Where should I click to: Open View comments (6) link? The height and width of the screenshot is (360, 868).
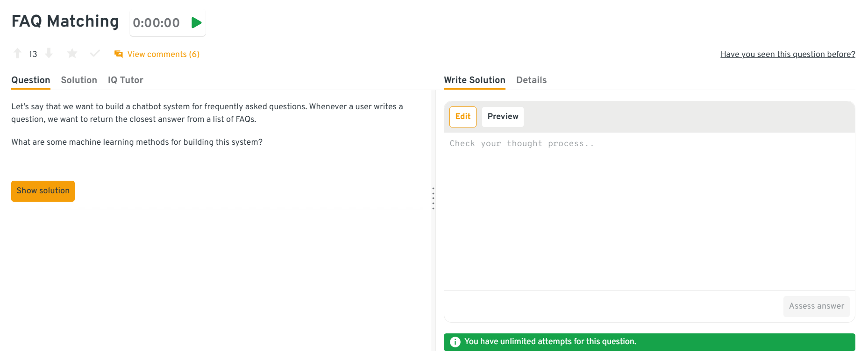[163, 54]
